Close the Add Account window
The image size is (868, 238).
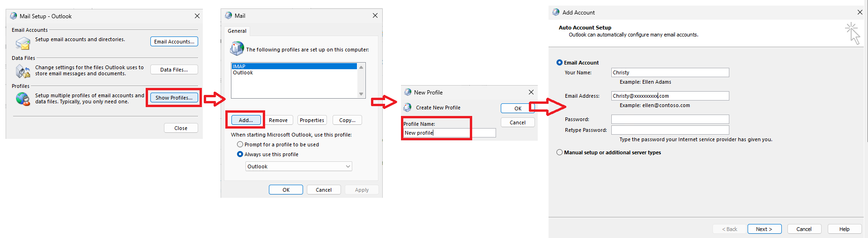point(860,12)
